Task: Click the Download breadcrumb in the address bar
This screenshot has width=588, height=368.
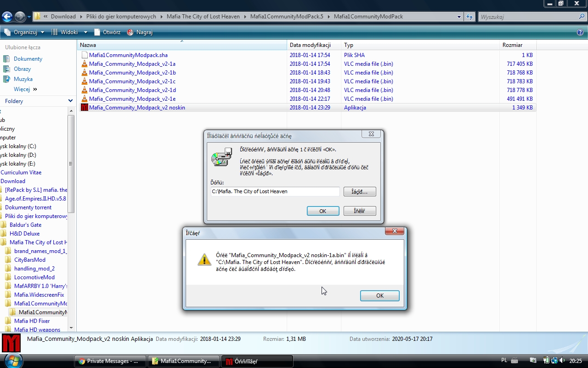Action: point(63,17)
